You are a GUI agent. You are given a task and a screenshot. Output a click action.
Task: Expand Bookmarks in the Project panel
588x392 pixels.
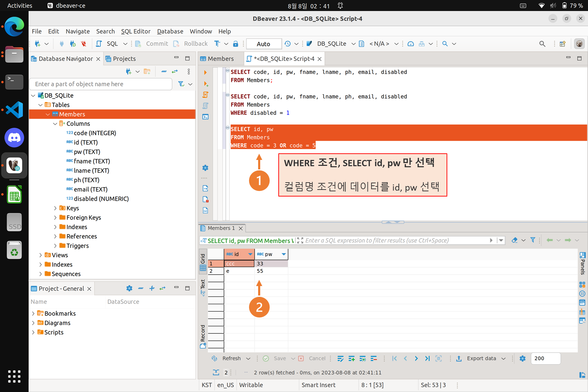click(x=33, y=314)
